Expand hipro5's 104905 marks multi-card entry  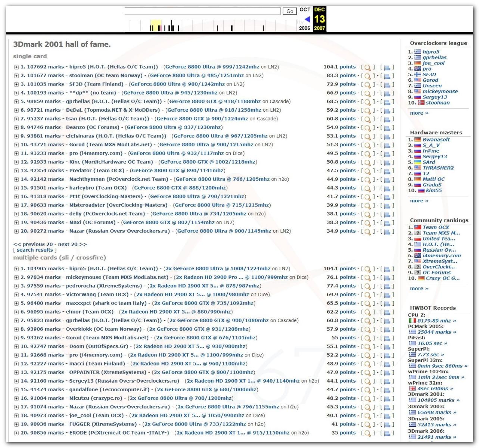(16, 269)
